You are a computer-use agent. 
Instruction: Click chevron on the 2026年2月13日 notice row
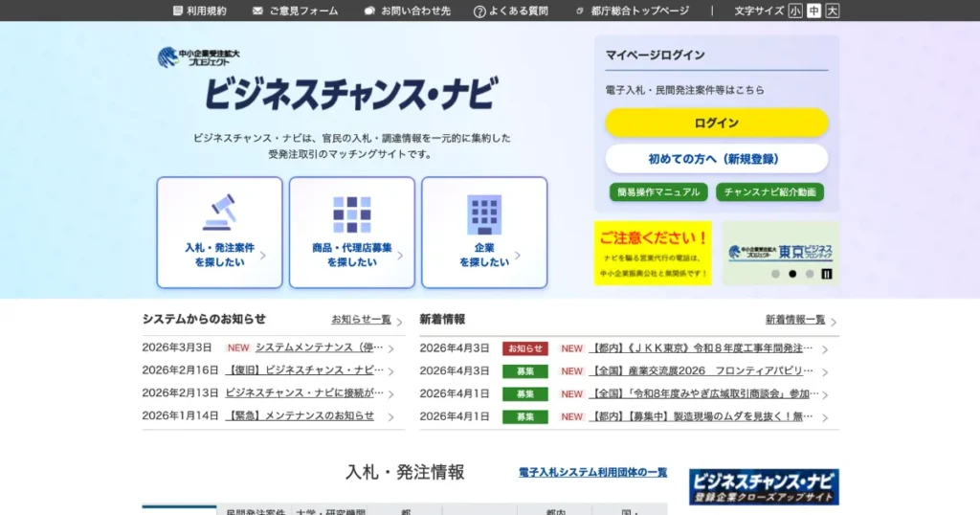tap(391, 394)
